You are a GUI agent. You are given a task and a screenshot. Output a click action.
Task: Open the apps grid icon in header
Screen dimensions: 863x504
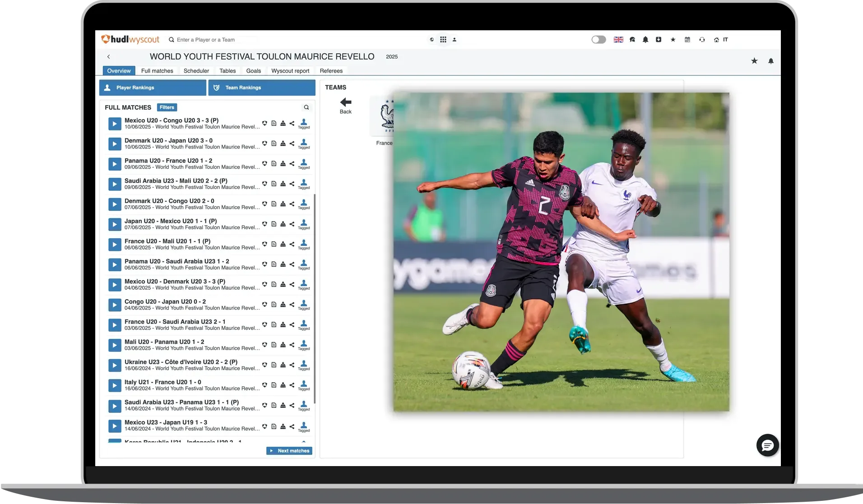coord(443,40)
